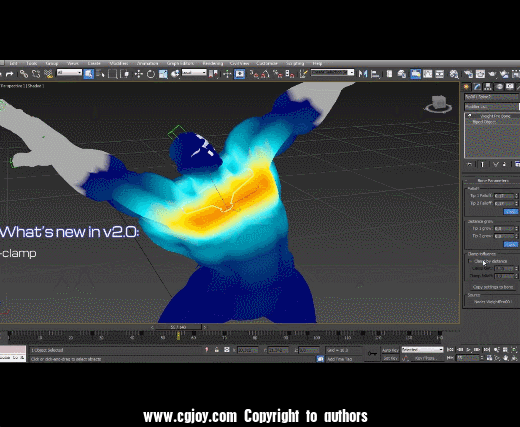
Task: Open the selection filter All dropdown
Action: pyautogui.click(x=69, y=73)
